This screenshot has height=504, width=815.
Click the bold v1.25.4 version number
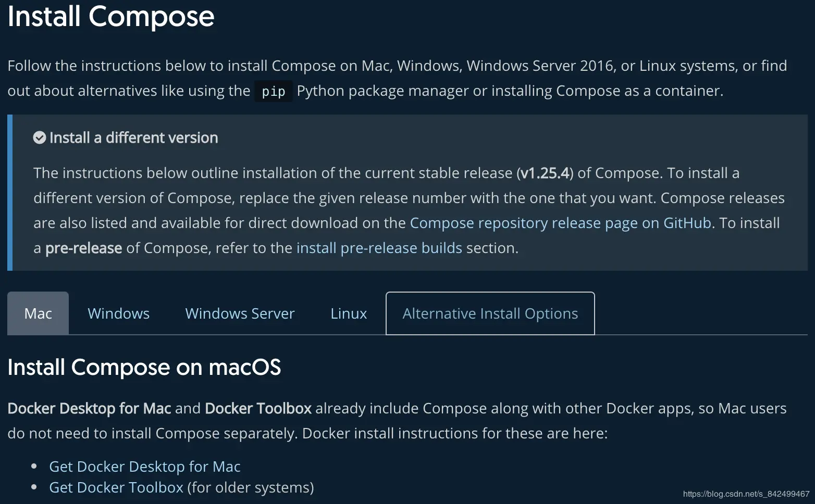(545, 173)
